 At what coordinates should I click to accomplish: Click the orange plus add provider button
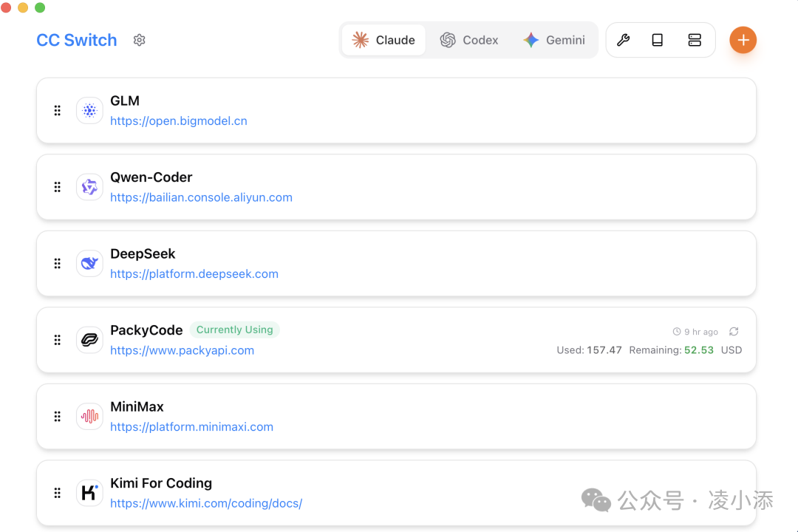[743, 40]
